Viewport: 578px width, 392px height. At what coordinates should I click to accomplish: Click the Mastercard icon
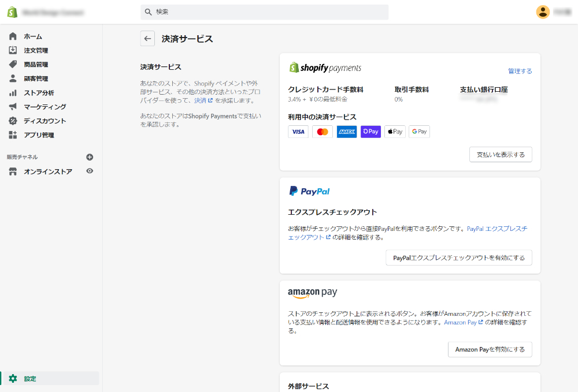pyautogui.click(x=323, y=132)
